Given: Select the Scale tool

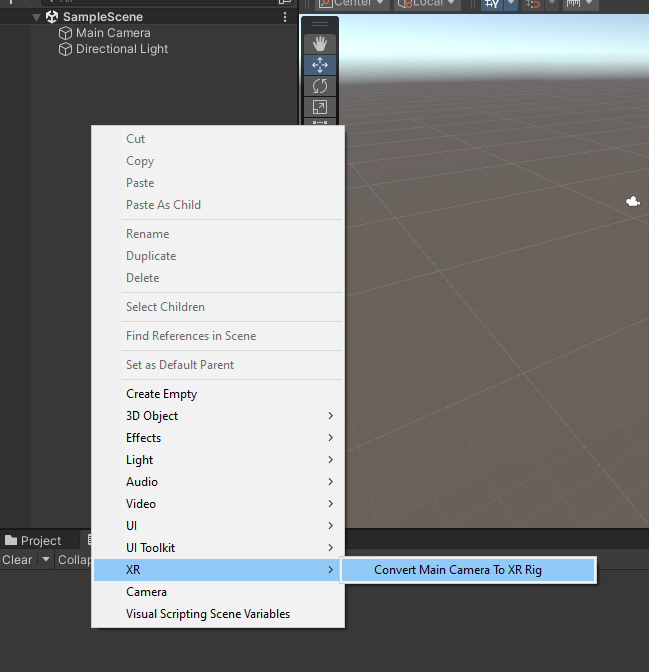Looking at the screenshot, I should point(320,107).
